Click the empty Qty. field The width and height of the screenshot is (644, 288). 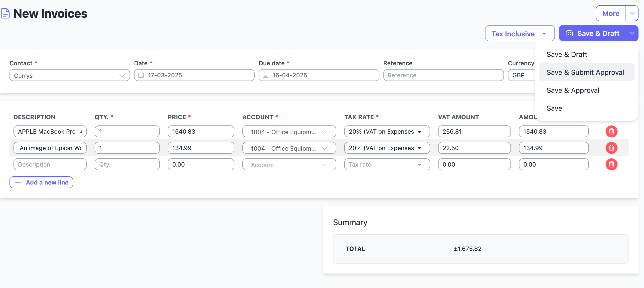(x=127, y=165)
